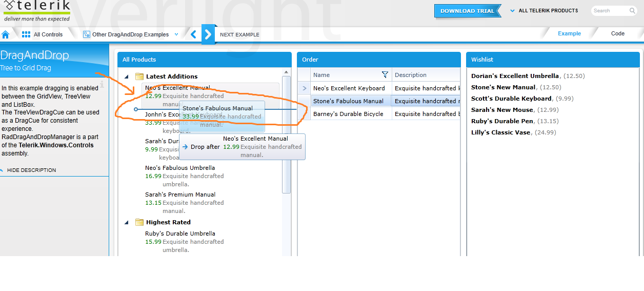
Task: Select Latest Additions folder icon
Action: (x=139, y=76)
